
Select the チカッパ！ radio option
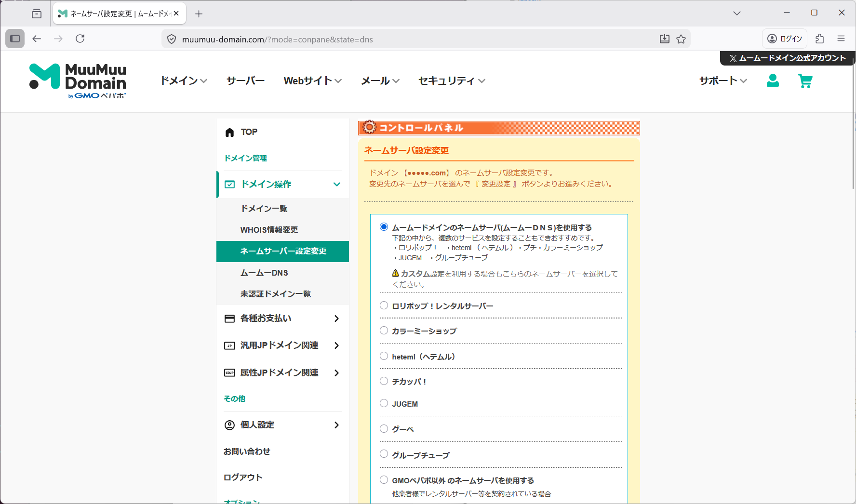[x=384, y=381]
